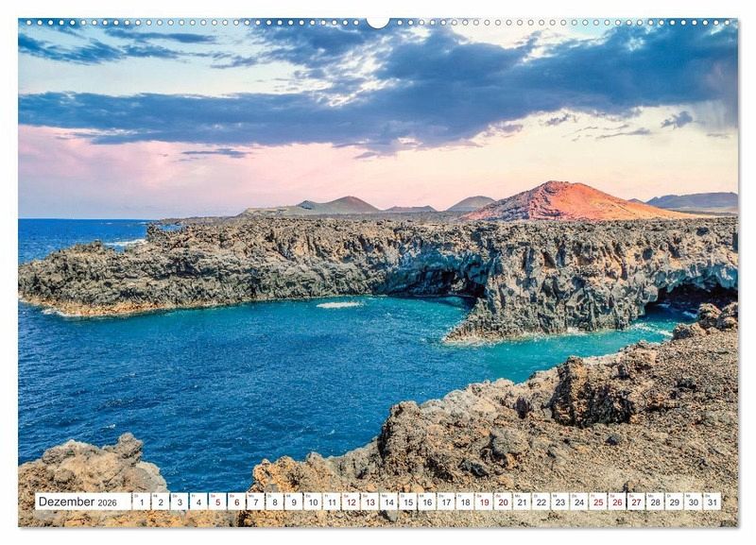Click the red volcanic mountain in the photo
This screenshot has width=756, height=545.
567,201
